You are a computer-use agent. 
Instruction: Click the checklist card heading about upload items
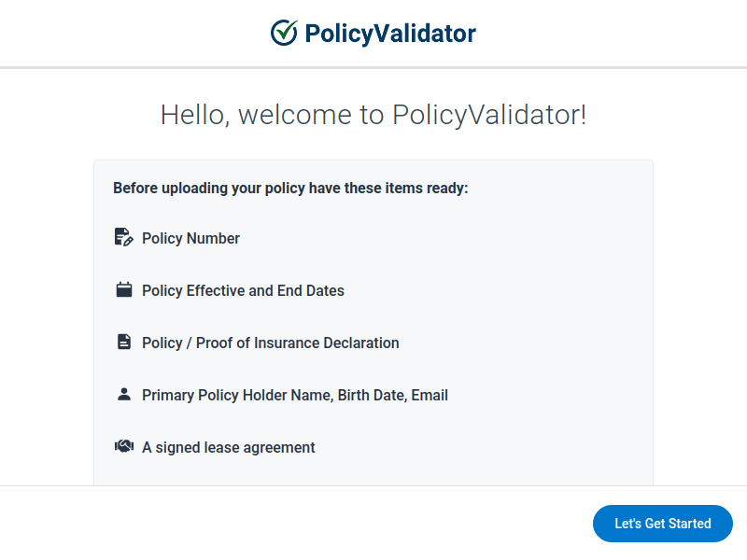click(x=290, y=188)
